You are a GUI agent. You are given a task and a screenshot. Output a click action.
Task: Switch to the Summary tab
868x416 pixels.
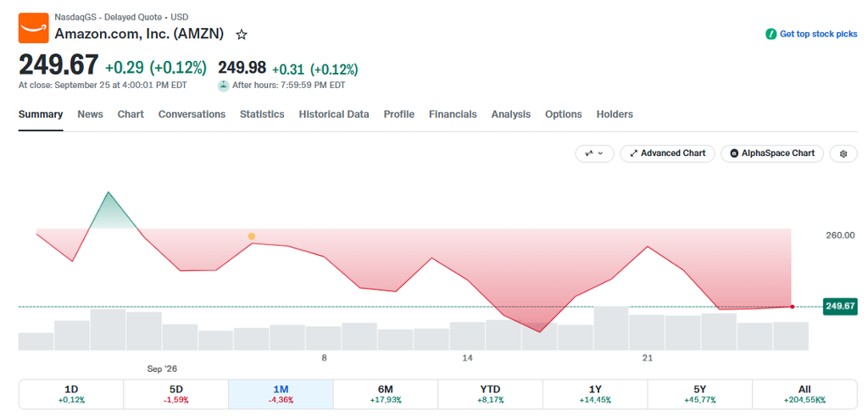pos(41,114)
